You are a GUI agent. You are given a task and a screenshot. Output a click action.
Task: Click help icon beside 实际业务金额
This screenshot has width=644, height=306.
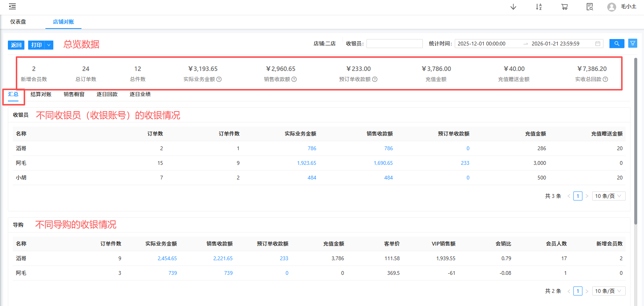(219, 79)
